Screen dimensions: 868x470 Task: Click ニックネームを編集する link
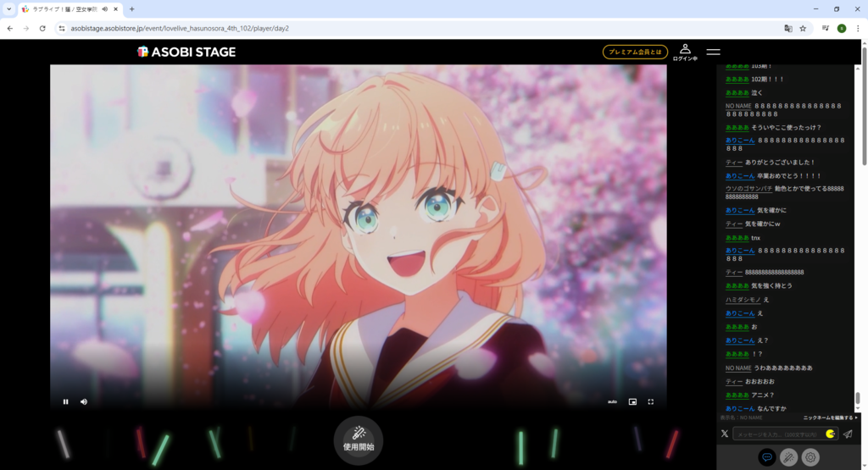point(830,418)
